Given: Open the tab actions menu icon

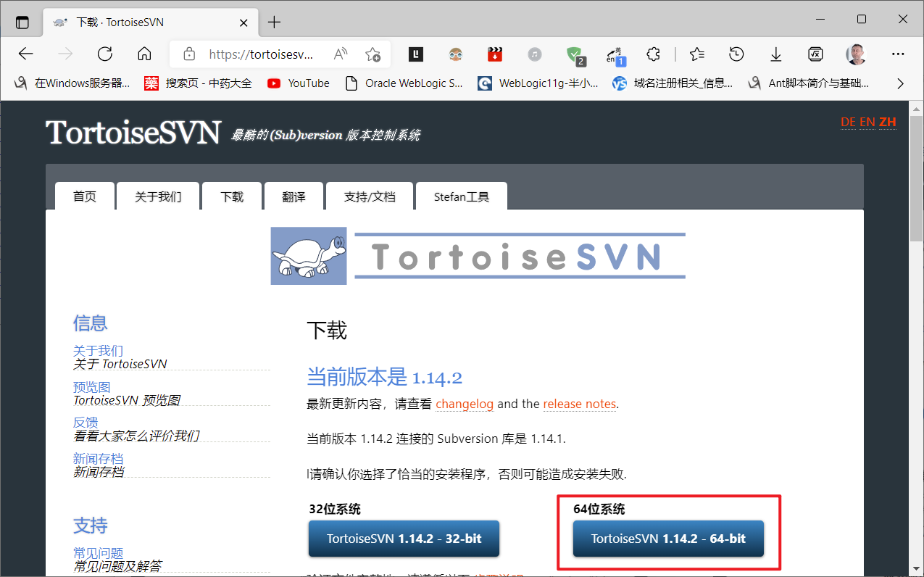Looking at the screenshot, I should (22, 22).
